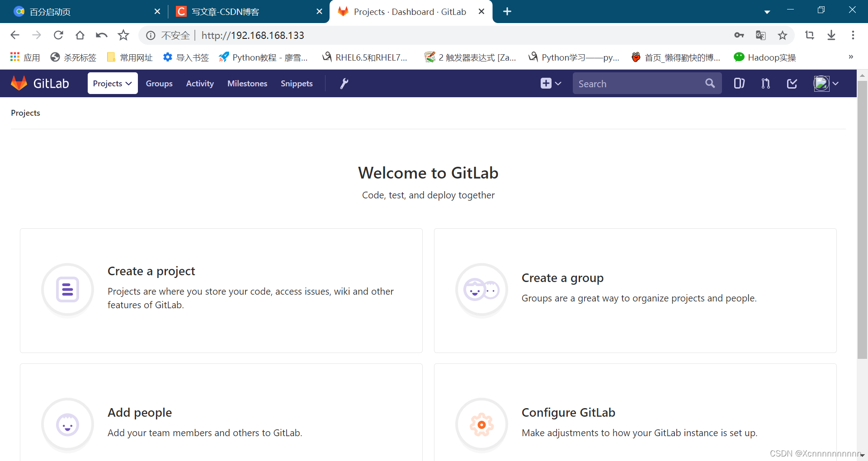This screenshot has height=461, width=868.
Task: Open a new browser tab
Action: tap(507, 11)
